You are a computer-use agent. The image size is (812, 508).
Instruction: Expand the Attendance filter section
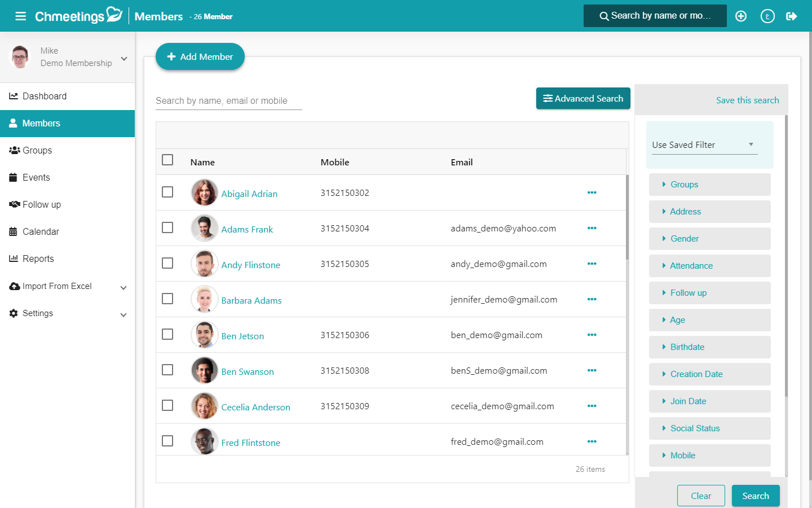(x=709, y=266)
